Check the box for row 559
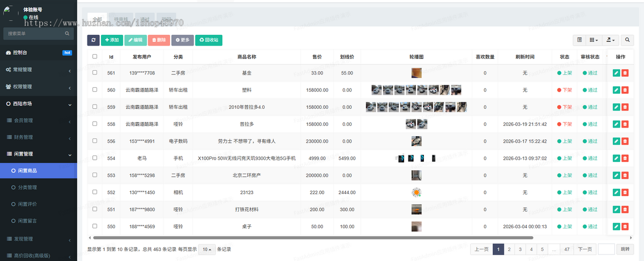Viewport: 644px width, 261px height. click(95, 107)
